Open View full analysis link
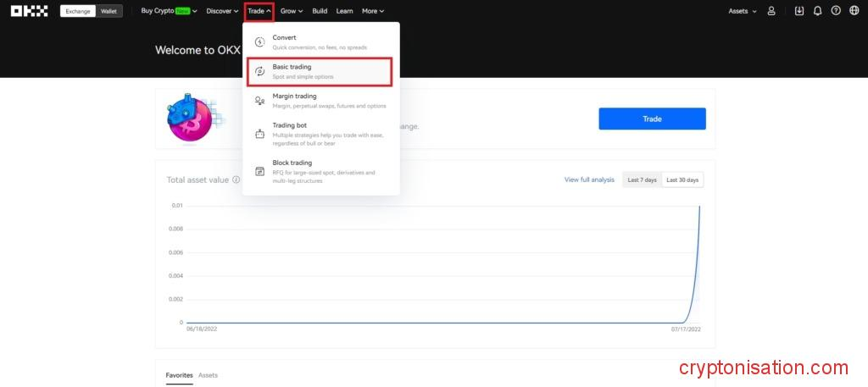The width and height of the screenshot is (868, 387). point(589,180)
